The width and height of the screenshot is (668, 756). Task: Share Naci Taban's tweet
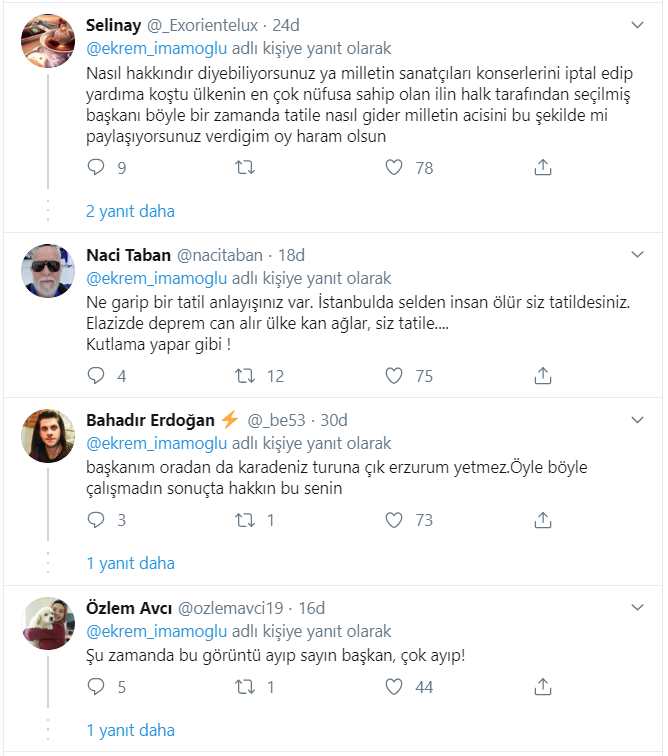pos(543,375)
